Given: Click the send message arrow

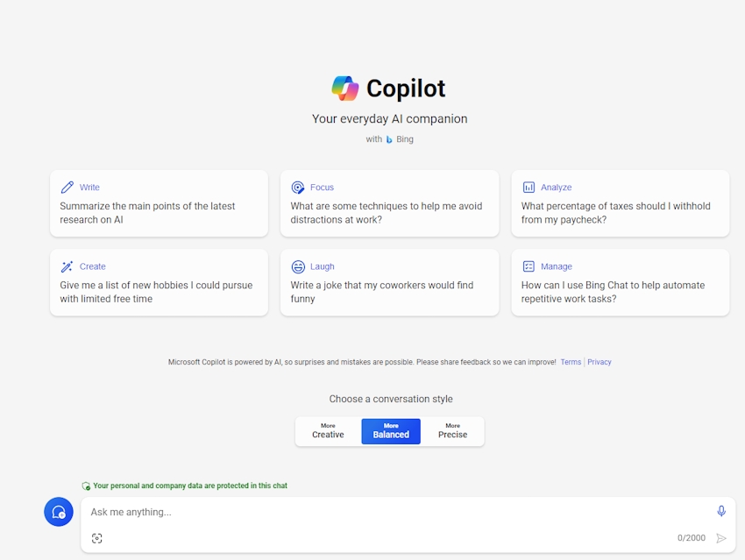Looking at the screenshot, I should click(721, 537).
